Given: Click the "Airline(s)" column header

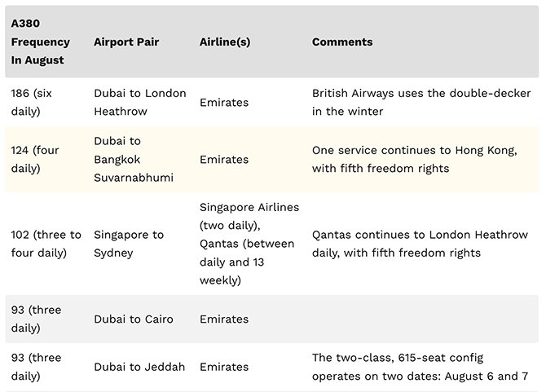Looking at the screenshot, I should pyautogui.click(x=225, y=42).
